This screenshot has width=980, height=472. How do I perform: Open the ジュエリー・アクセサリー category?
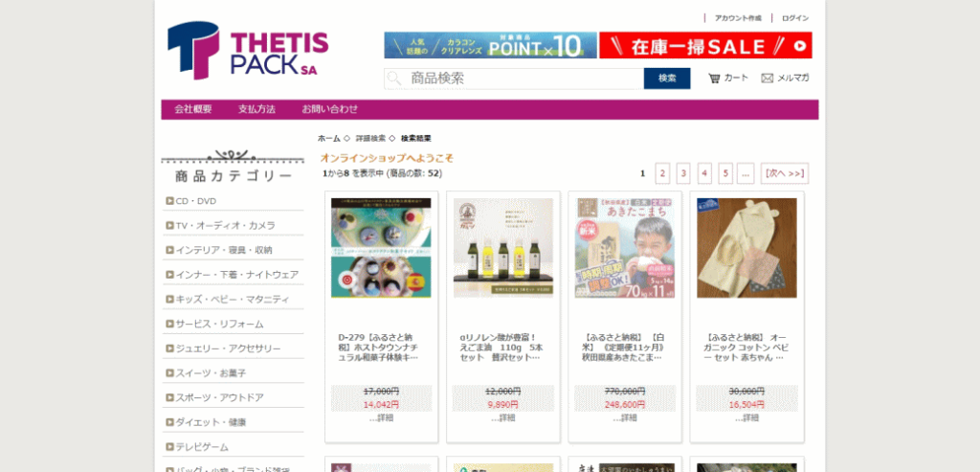228,348
